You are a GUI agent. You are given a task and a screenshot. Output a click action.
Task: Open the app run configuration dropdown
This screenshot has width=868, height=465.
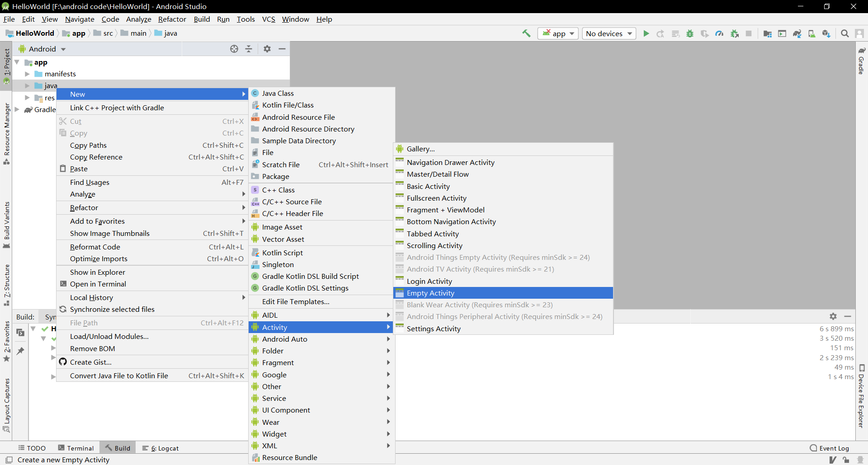click(558, 33)
